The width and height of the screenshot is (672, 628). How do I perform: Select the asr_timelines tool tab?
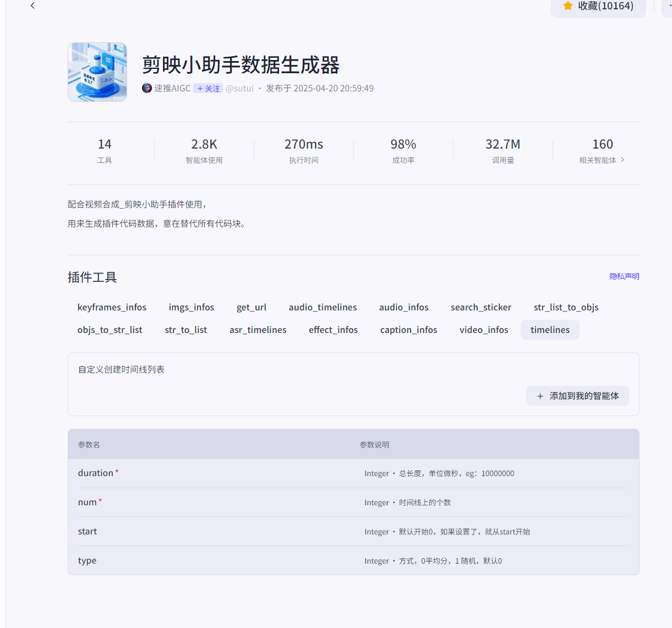point(258,330)
